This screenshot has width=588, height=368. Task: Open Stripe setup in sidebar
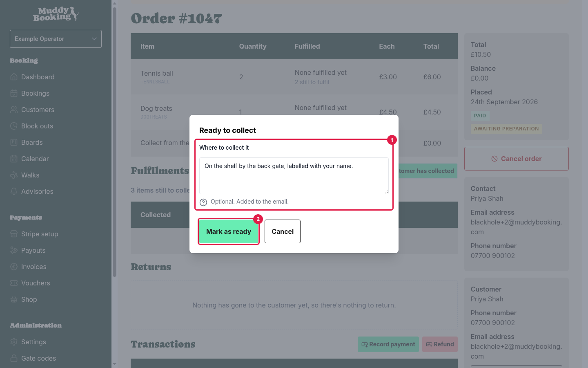pos(40,234)
